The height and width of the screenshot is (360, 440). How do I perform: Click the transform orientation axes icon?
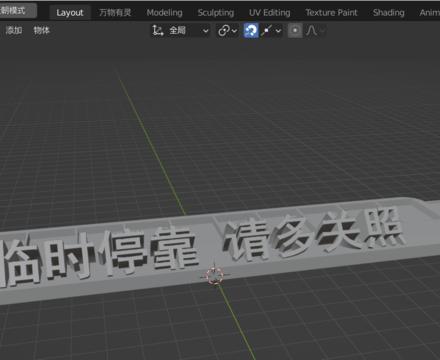click(x=158, y=31)
